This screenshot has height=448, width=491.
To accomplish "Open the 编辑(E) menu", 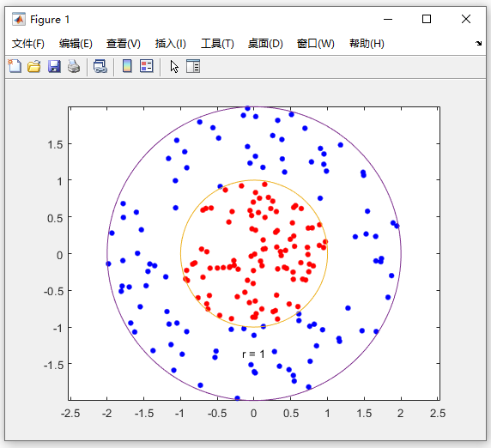I will (x=76, y=44).
